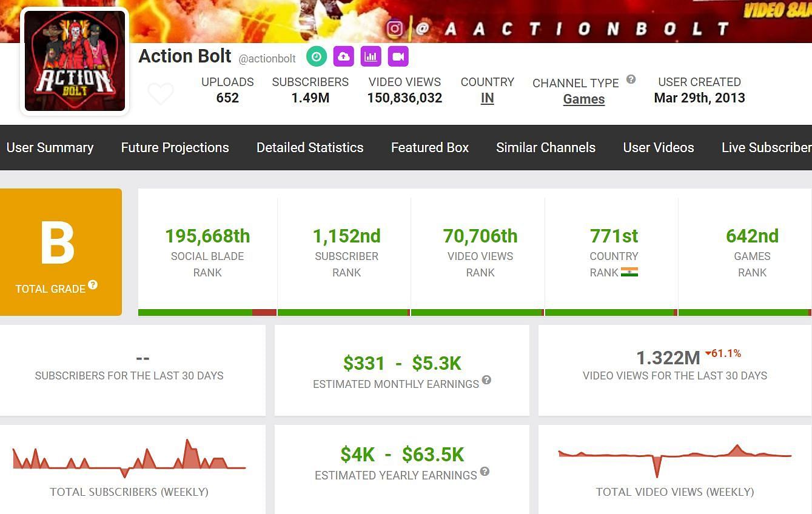Follow the Games channel type link
This screenshot has width=812, height=514.
click(584, 99)
